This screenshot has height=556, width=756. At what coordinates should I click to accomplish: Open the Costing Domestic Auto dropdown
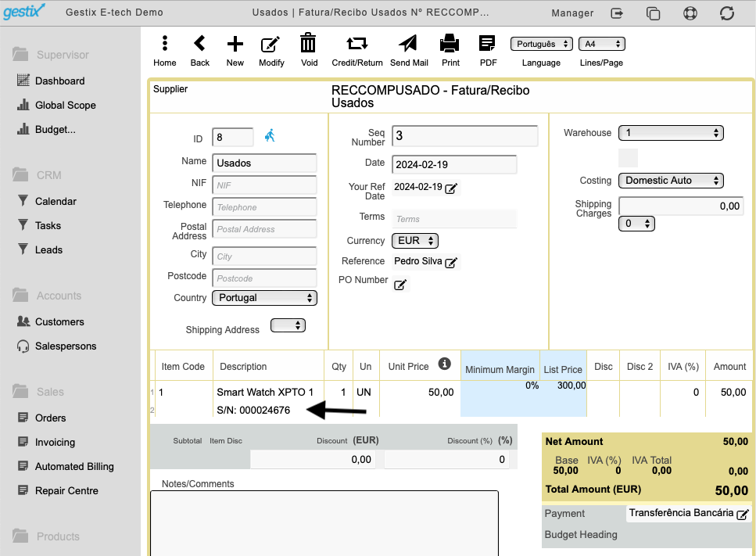coord(671,181)
